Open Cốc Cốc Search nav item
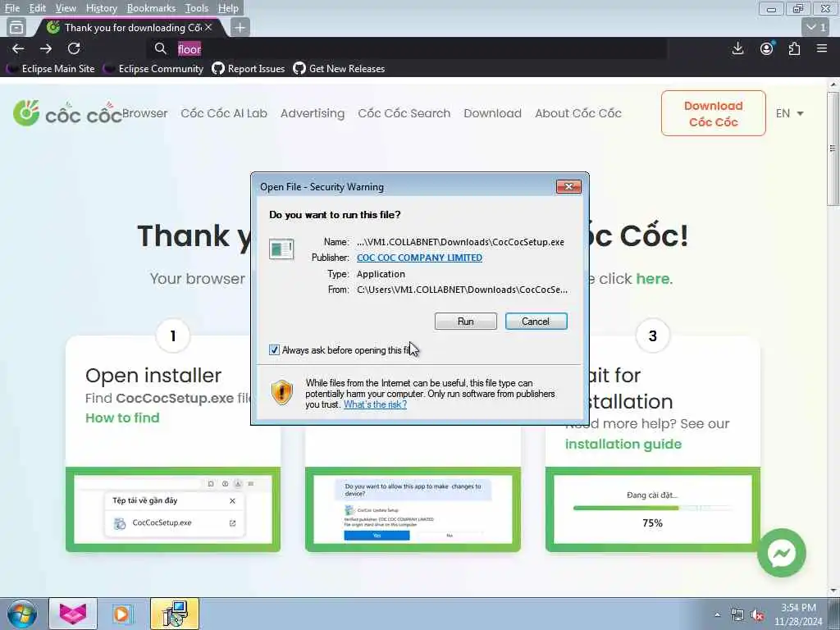The width and height of the screenshot is (840, 630). [404, 113]
